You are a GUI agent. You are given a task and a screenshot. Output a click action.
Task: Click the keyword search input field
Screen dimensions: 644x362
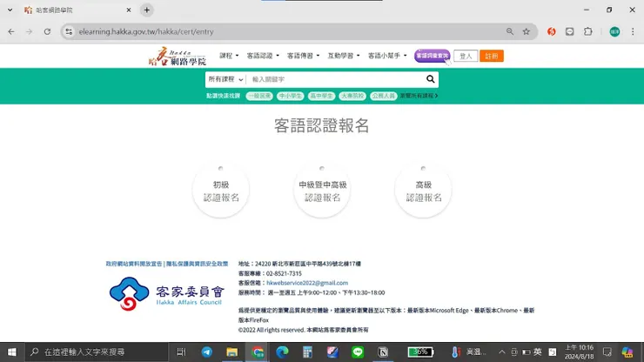(335, 79)
